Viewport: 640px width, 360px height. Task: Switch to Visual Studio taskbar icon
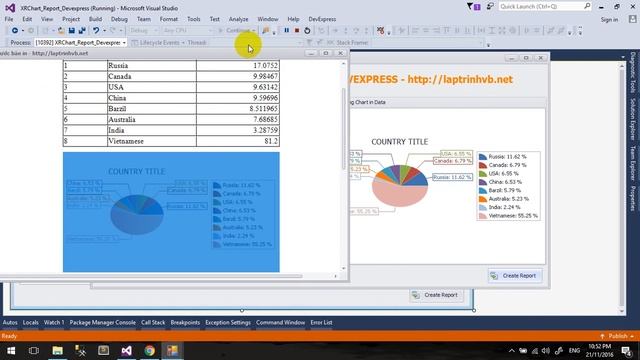pyautogui.click(x=127, y=351)
